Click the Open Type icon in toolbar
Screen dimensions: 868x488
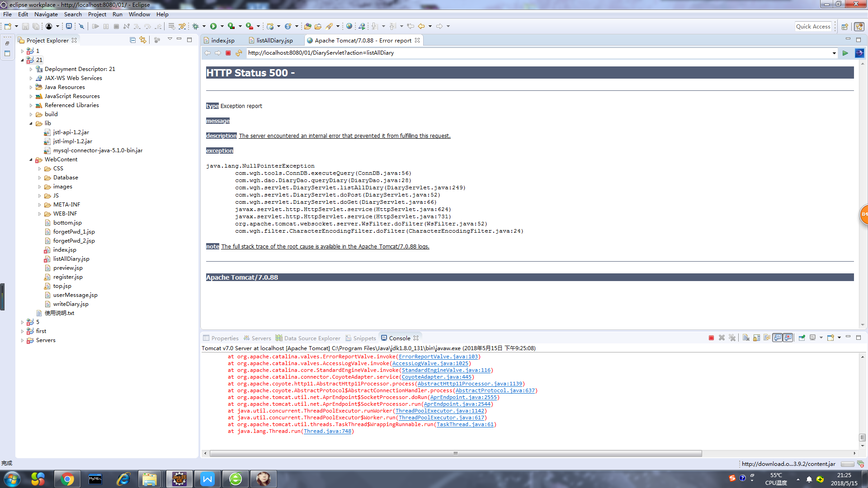tap(307, 26)
